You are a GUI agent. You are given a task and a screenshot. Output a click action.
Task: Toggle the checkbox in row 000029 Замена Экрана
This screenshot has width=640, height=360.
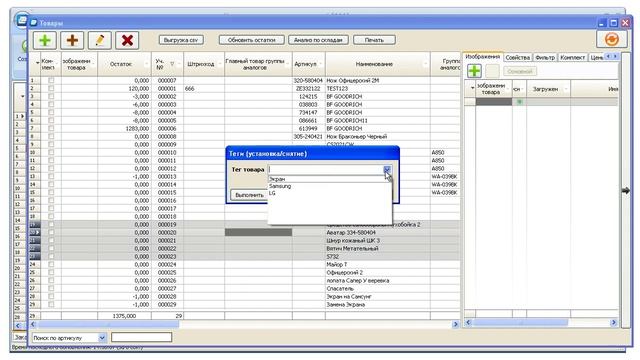click(x=51, y=304)
